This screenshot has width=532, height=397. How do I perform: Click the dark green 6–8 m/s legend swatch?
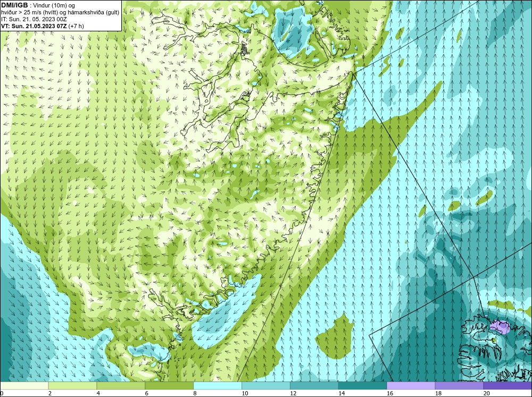(169, 386)
